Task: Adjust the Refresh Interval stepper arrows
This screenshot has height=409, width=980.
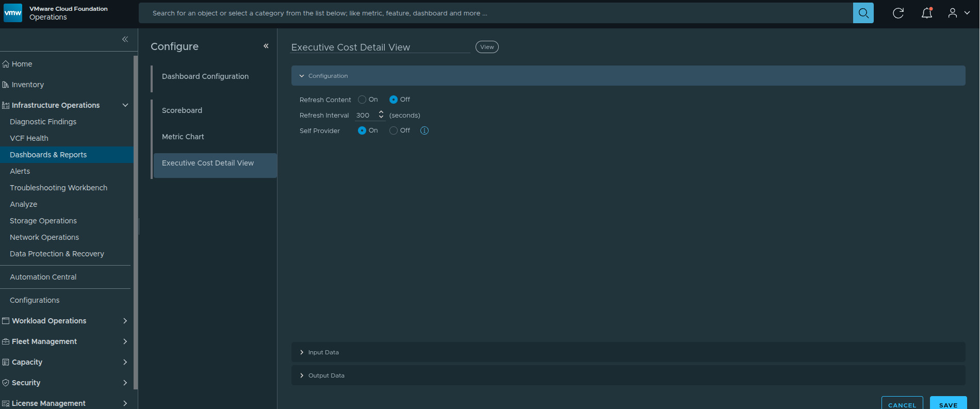Action: [x=381, y=114]
